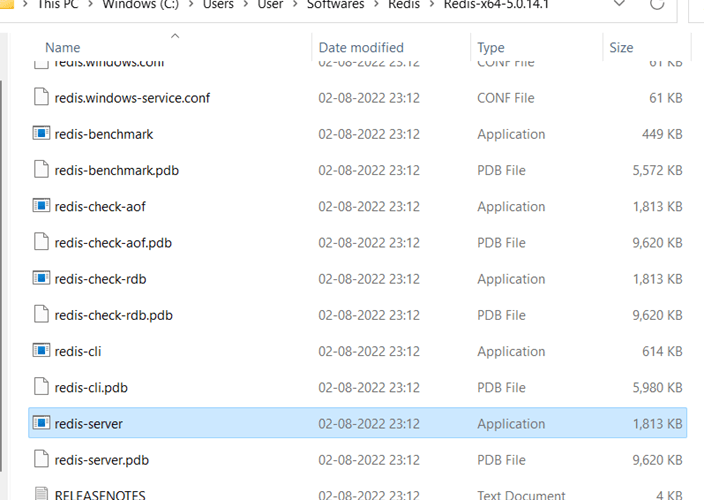Screen dimensions: 704x500
Task: Select redis-cli.pdb file name
Action: (91, 388)
